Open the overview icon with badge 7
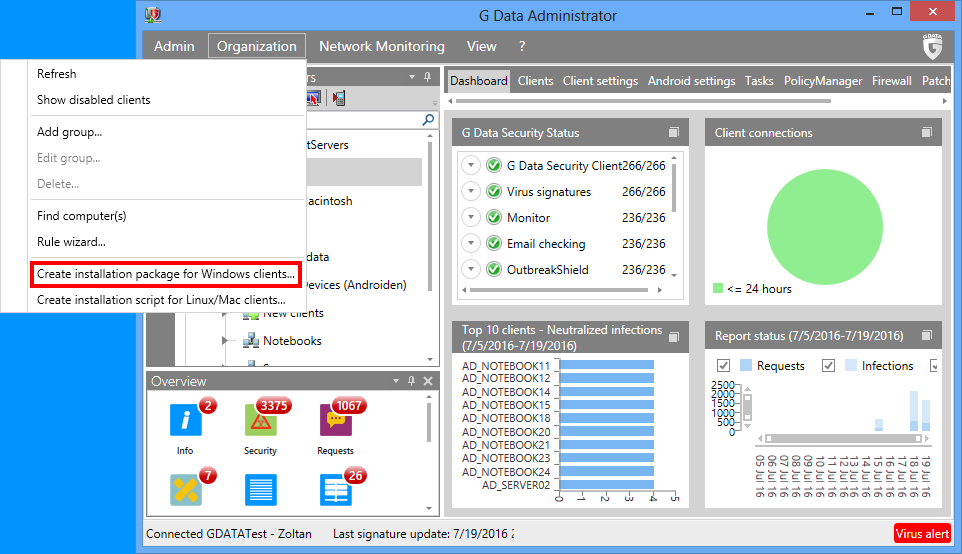Viewport: 962px width, 554px height. [185, 490]
